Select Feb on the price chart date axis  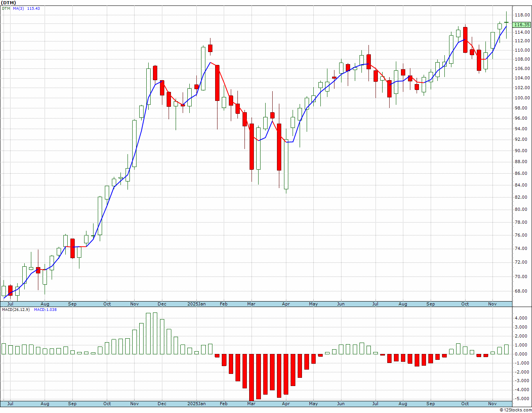(223, 304)
